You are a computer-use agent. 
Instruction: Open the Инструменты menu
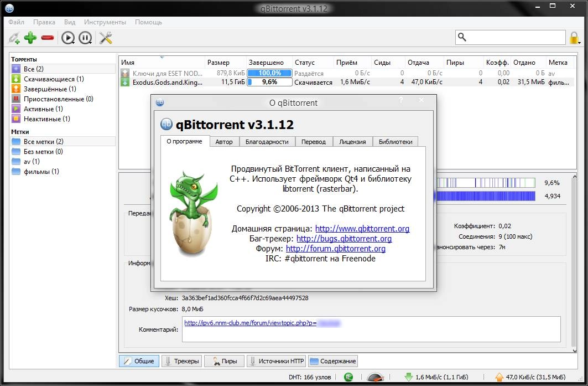(105, 22)
